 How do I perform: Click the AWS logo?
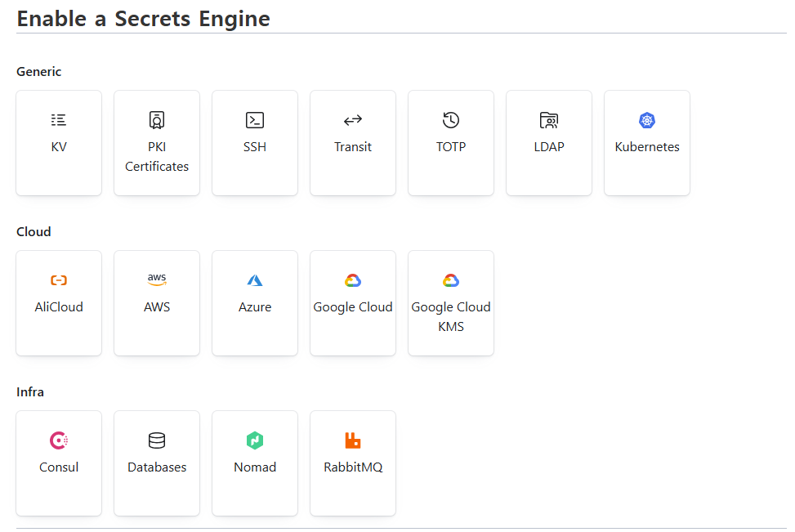point(157,279)
